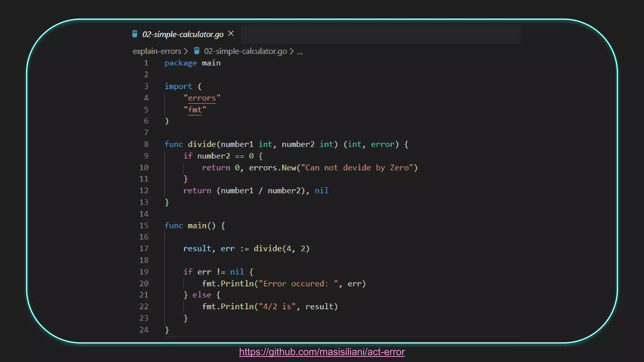This screenshot has height=362, width=644.
Task: Click line number 20 in the gutter
Action: click(x=144, y=284)
